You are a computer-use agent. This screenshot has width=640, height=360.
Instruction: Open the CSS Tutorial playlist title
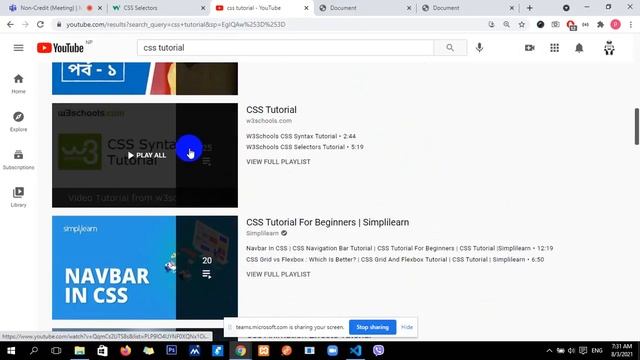[271, 110]
